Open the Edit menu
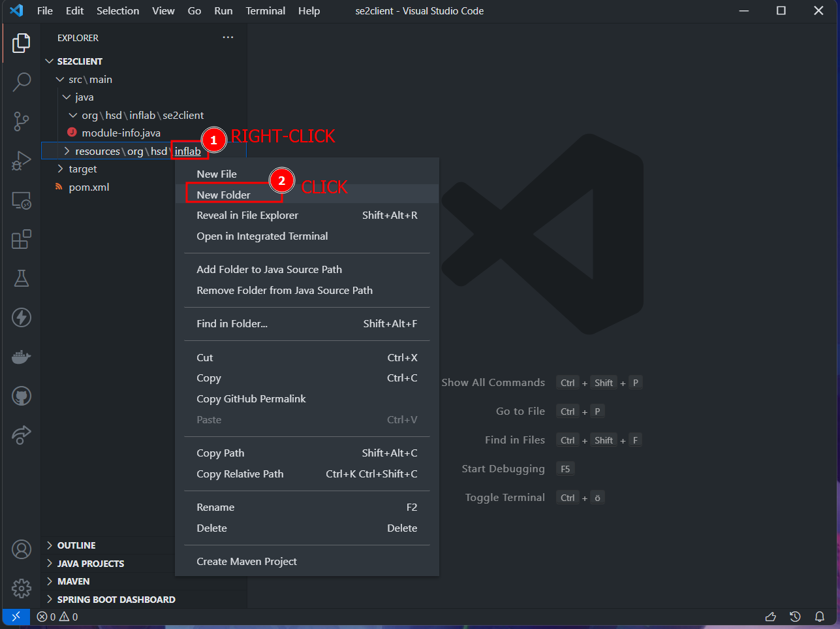 (x=74, y=10)
